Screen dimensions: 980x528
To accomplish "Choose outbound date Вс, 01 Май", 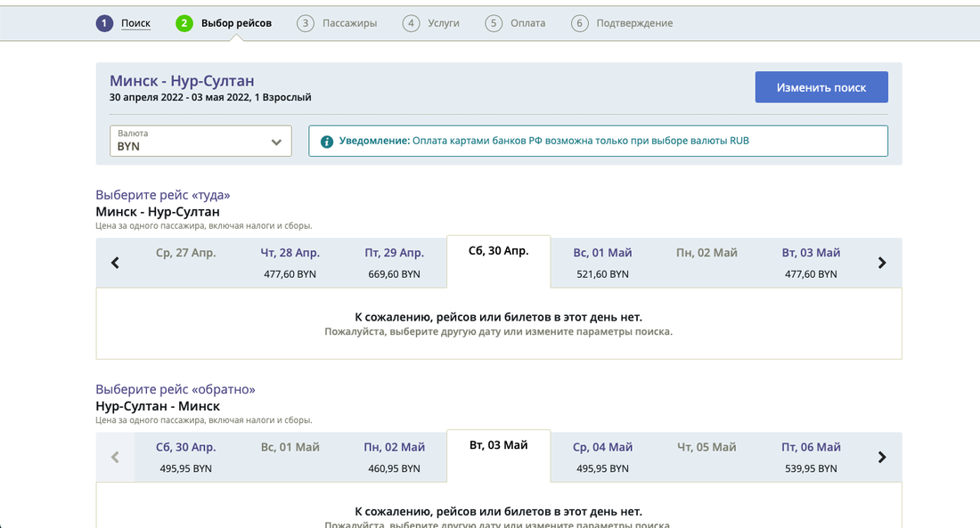I will tap(602, 263).
